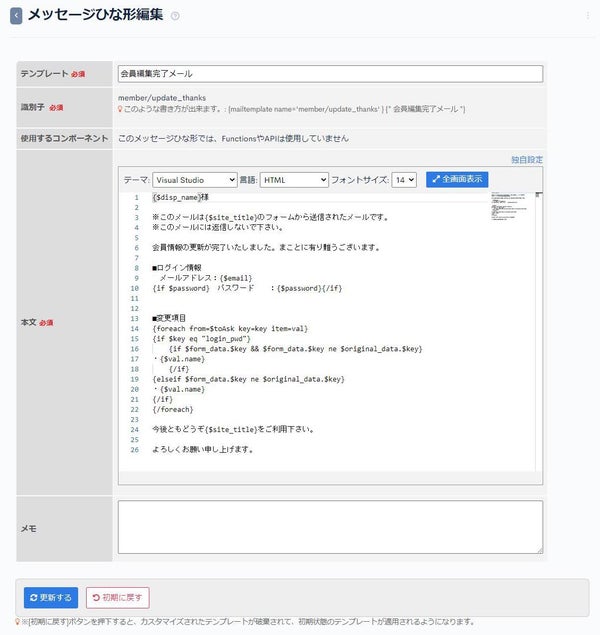
Task: Click the line starting {elseif $form_data.$key
Action: [249, 379]
